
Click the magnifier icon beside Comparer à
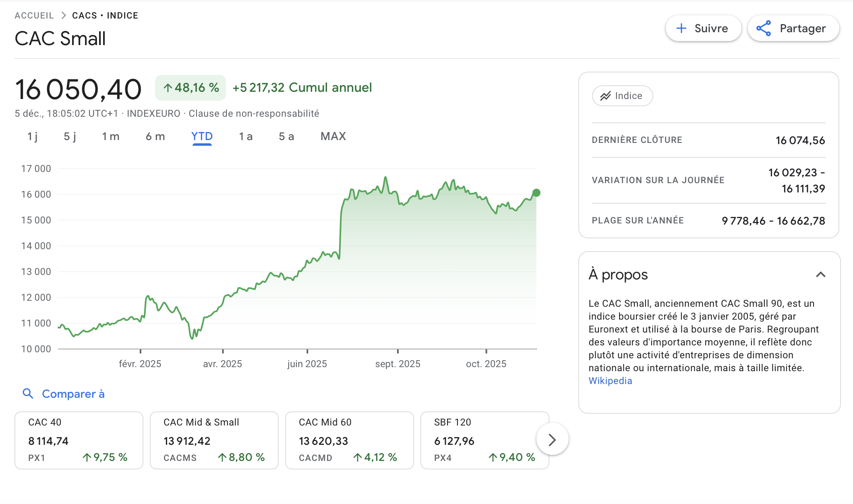tap(28, 393)
